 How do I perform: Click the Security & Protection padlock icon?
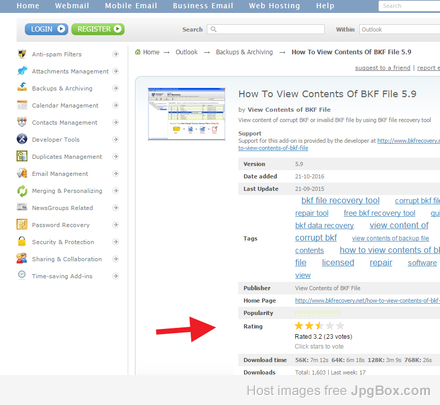22,241
